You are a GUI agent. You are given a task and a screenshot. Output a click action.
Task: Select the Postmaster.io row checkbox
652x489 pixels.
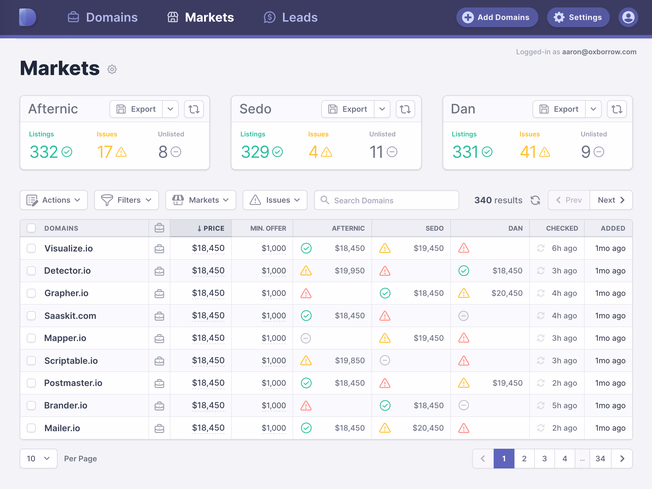pyautogui.click(x=31, y=383)
